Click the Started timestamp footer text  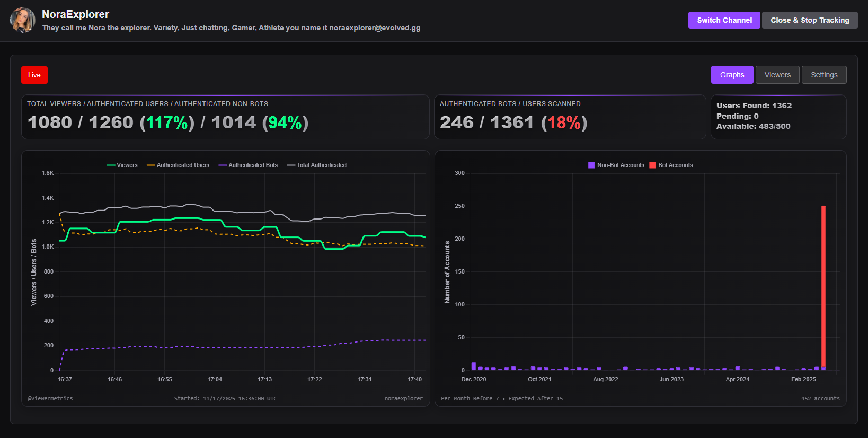(225, 398)
